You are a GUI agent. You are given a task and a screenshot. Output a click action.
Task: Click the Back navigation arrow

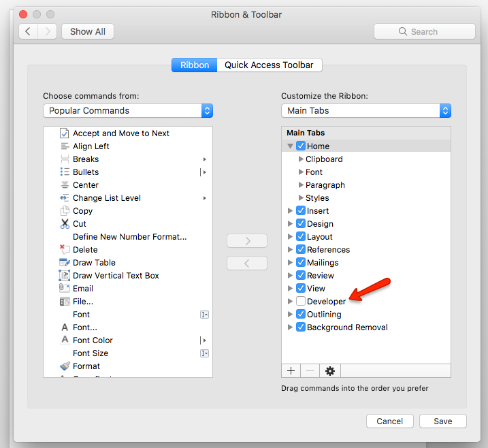pyautogui.click(x=29, y=31)
